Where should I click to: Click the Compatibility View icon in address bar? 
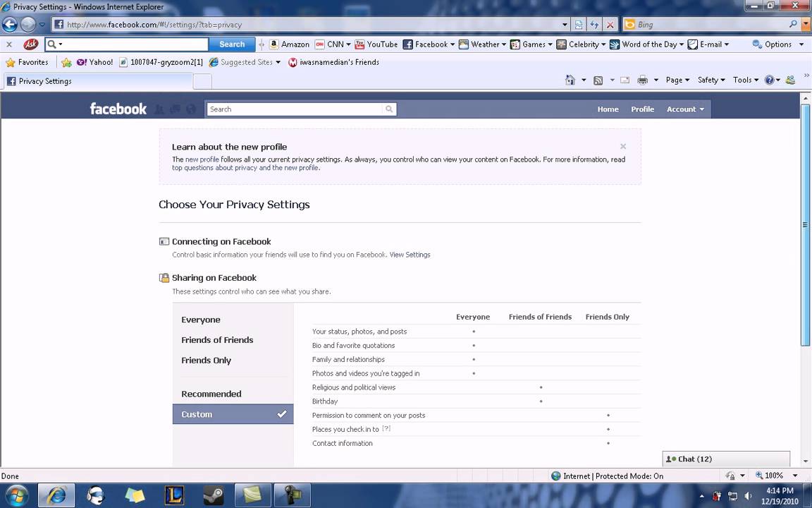(579, 25)
